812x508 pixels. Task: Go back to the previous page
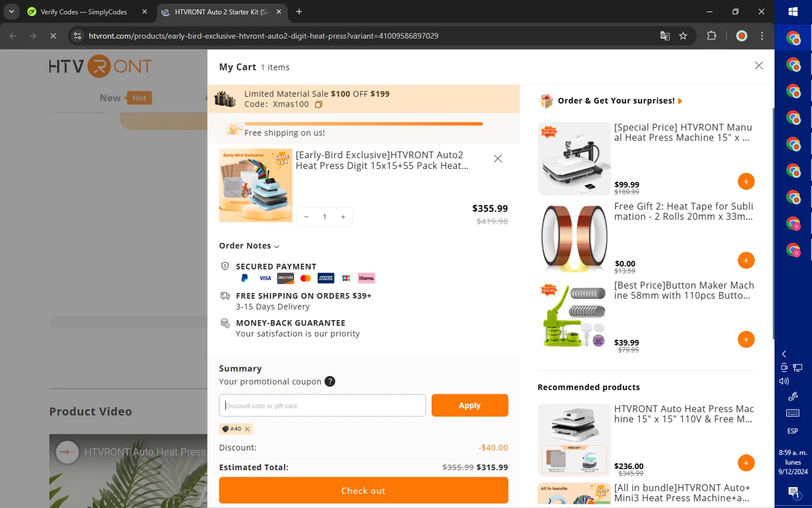tap(13, 36)
